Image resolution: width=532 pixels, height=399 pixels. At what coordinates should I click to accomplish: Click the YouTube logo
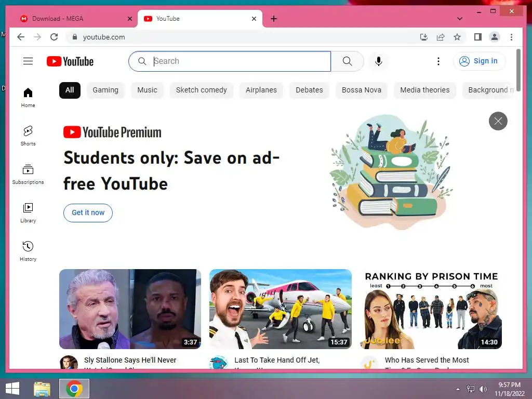(x=70, y=61)
